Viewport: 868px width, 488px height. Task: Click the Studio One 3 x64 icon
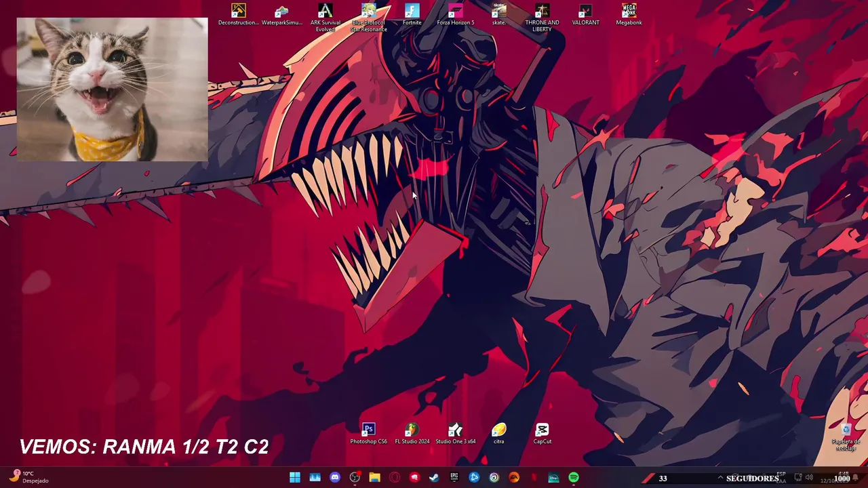point(455,434)
